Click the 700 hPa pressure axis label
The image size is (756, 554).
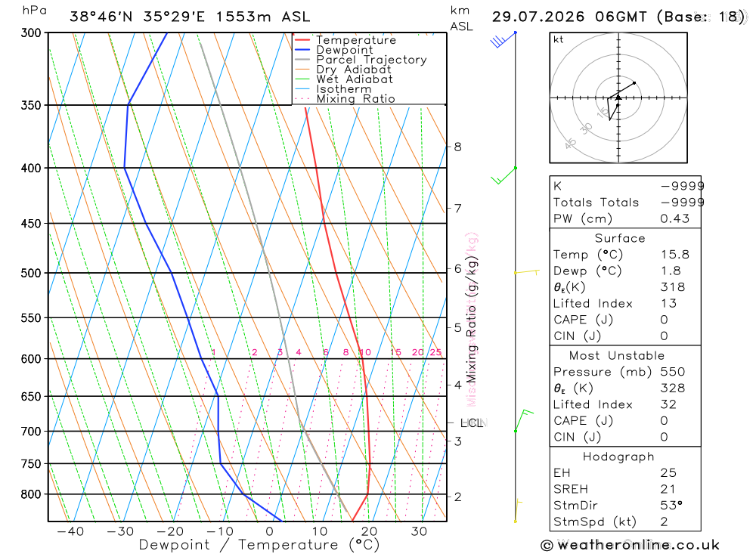[x=31, y=431]
